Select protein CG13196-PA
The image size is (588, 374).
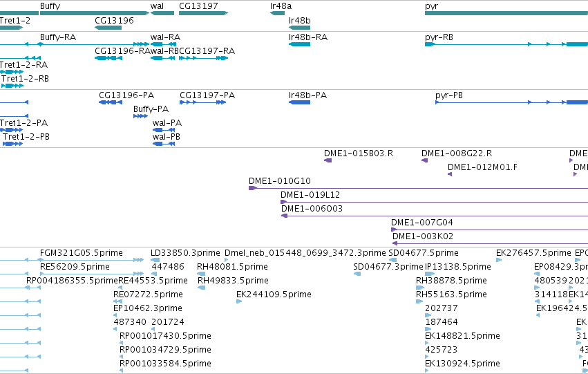(111, 102)
